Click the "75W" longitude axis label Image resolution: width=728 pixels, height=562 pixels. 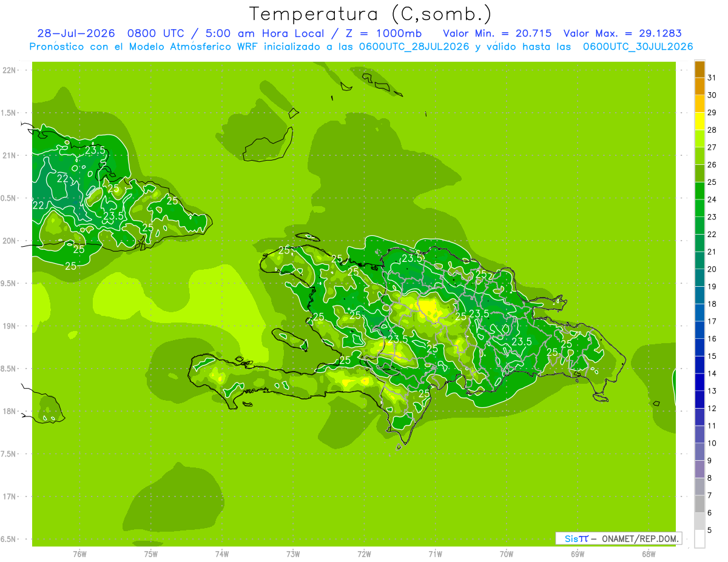[x=151, y=554]
